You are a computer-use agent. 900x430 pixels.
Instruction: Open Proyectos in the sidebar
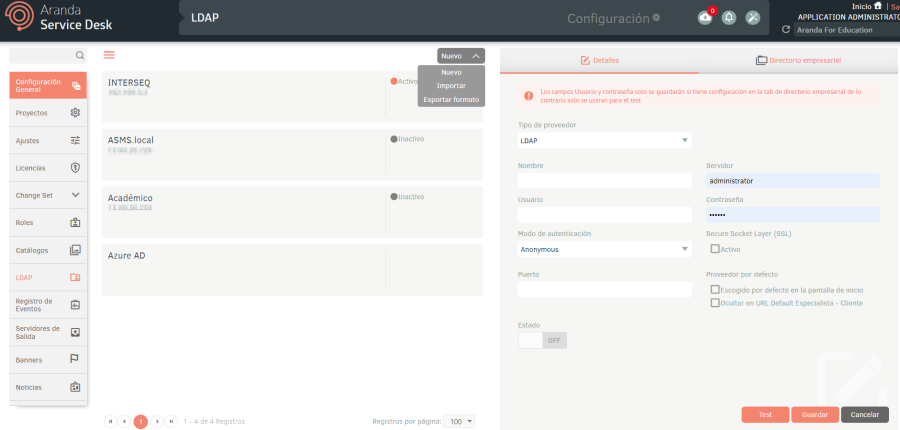[48, 113]
